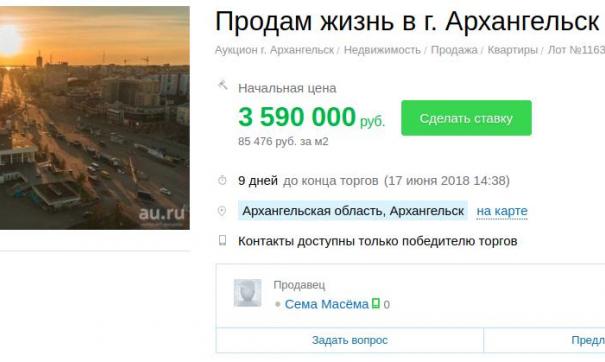This screenshot has height=362, width=605.
Task: Open the Arkhangelsk sunset city photo
Action: click(95, 118)
